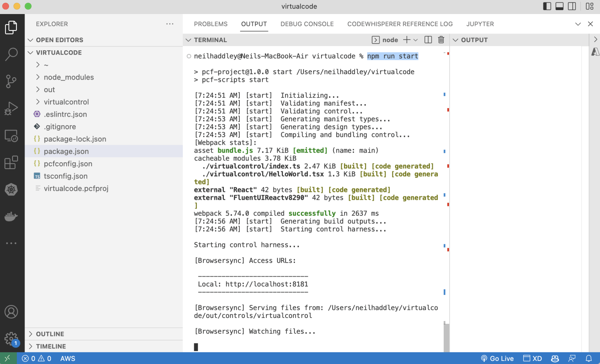This screenshot has width=600, height=364.
Task: Expand the node_modules folder
Action: tap(69, 77)
